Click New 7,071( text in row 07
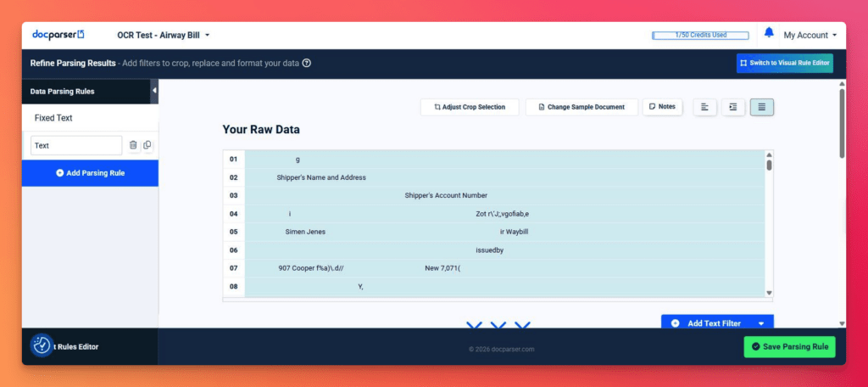Screen dimensions: 868x387 coord(442,268)
